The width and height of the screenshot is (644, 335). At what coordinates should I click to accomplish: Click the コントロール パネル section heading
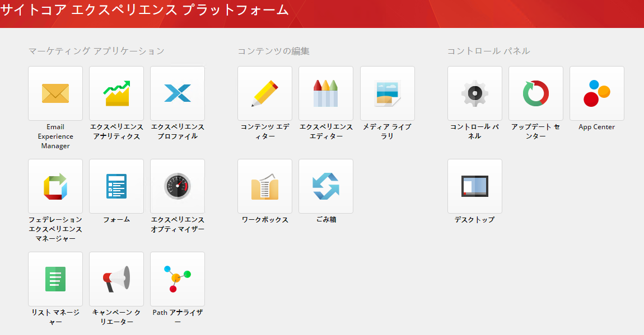[x=489, y=51]
